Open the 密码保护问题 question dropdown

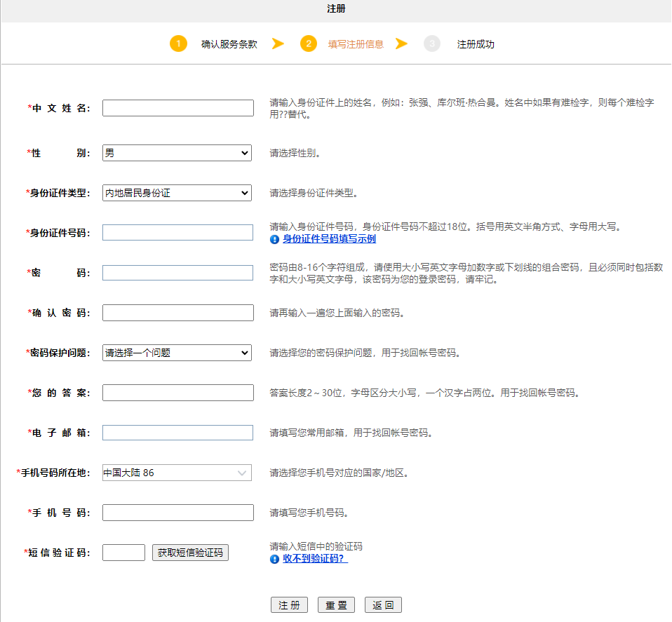click(177, 352)
